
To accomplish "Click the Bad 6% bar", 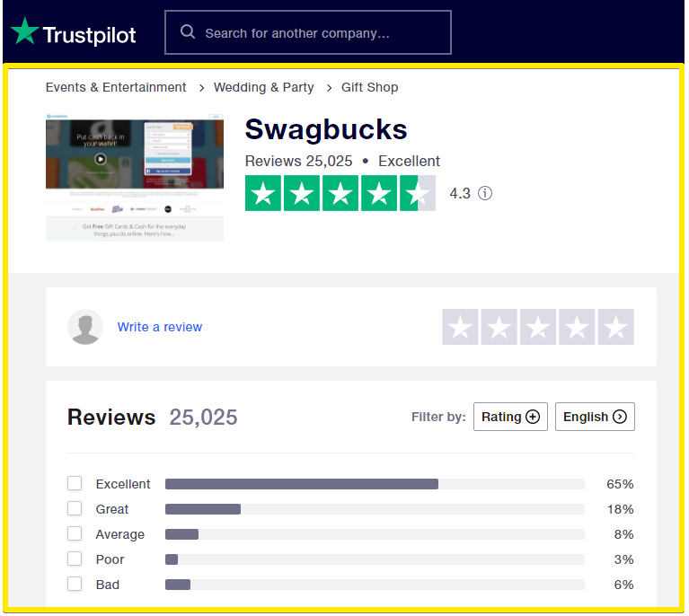I will pos(375,585).
